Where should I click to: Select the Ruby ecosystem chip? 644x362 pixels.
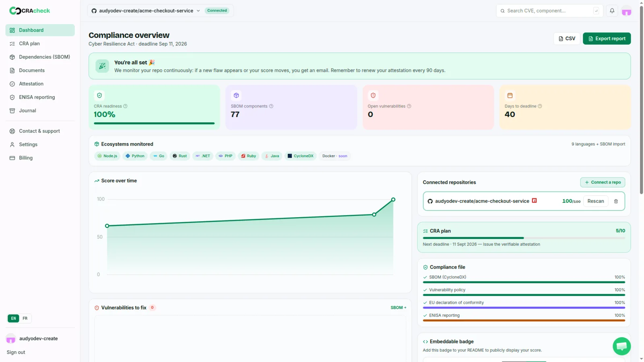[x=248, y=156]
